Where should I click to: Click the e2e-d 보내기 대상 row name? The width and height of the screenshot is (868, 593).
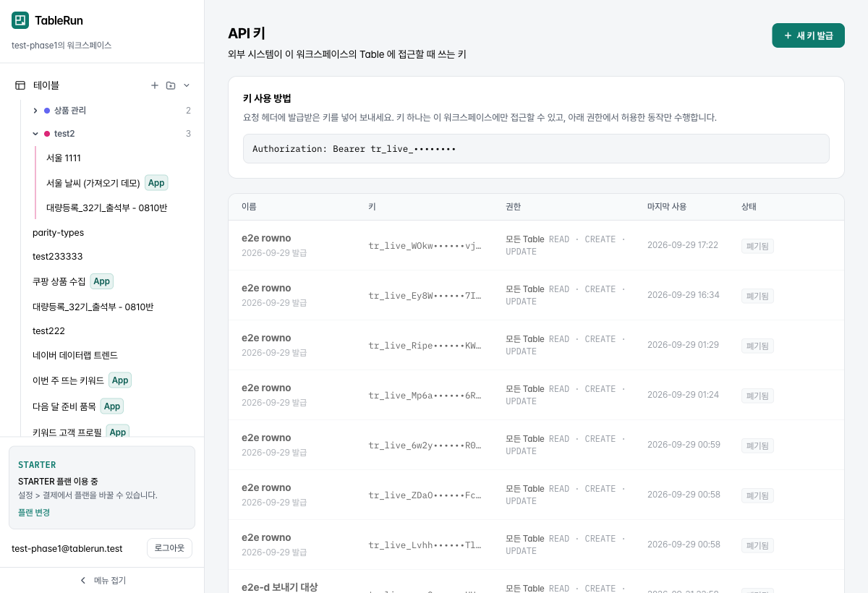[279, 587]
